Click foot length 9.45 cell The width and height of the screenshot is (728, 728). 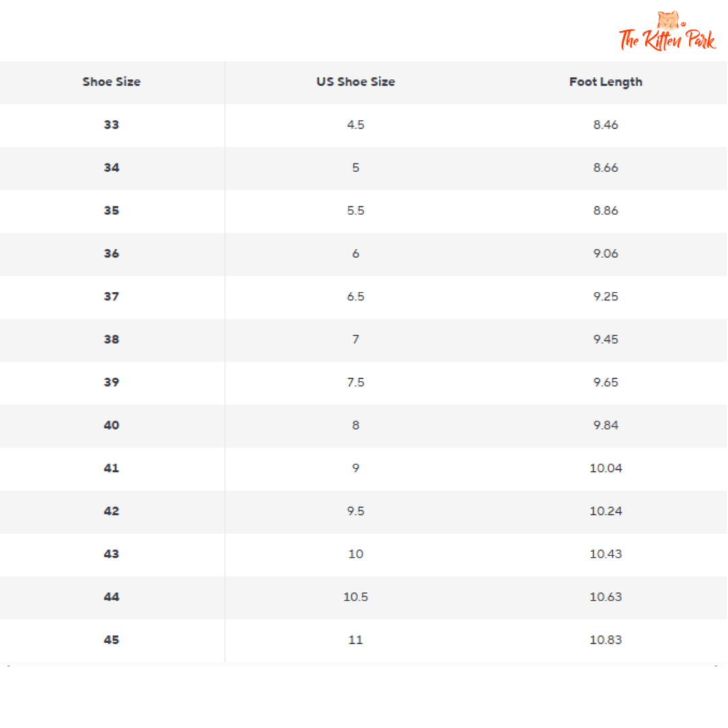[x=605, y=339]
